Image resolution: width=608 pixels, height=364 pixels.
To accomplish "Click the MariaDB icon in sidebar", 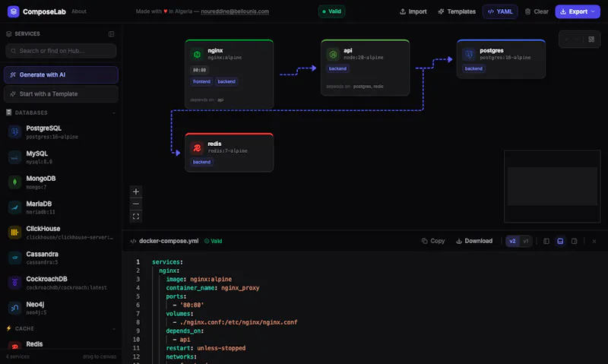I will pos(14,207).
